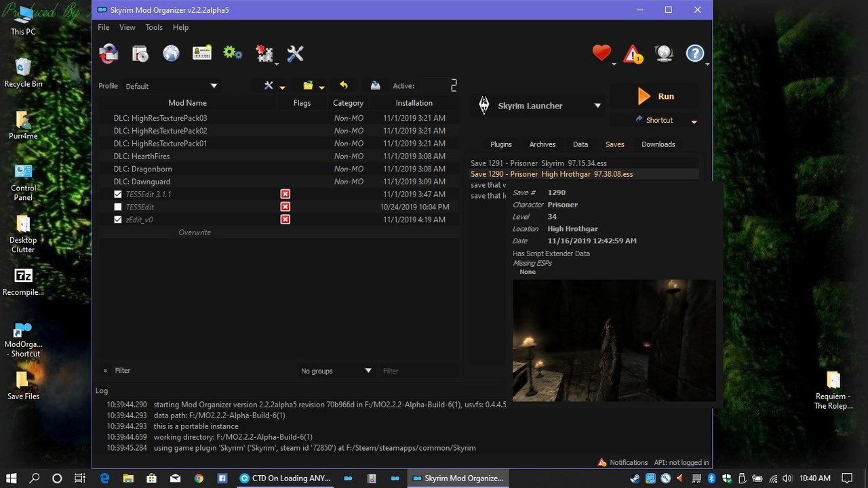Click the red flag on unchecked TES5Edit row
This screenshot has height=488, width=868.
pyautogui.click(x=285, y=207)
